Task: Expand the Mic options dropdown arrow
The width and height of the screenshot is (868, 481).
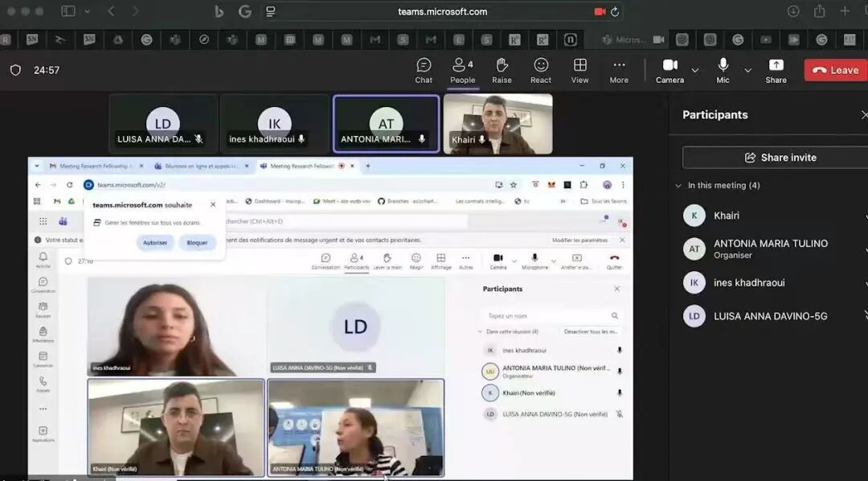Action: pos(748,71)
